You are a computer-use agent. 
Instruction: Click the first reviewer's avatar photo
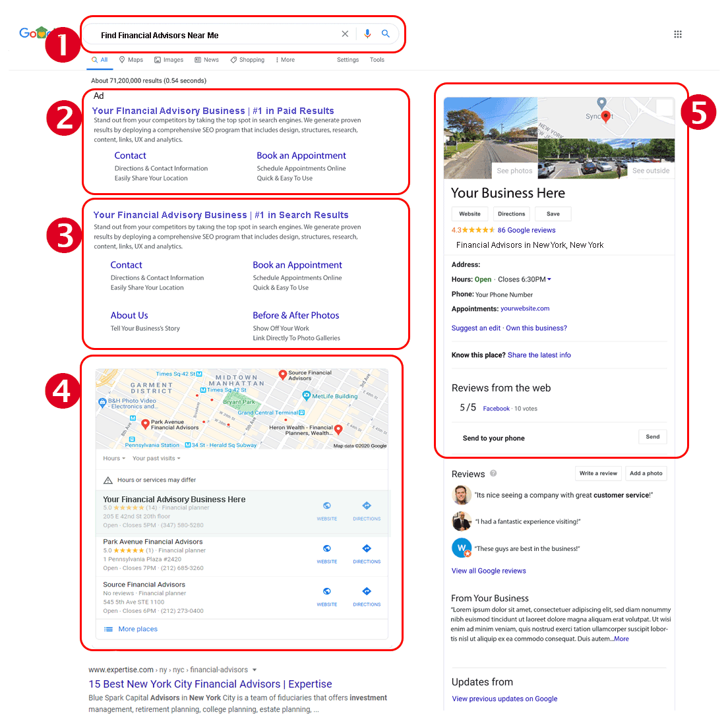tap(461, 495)
